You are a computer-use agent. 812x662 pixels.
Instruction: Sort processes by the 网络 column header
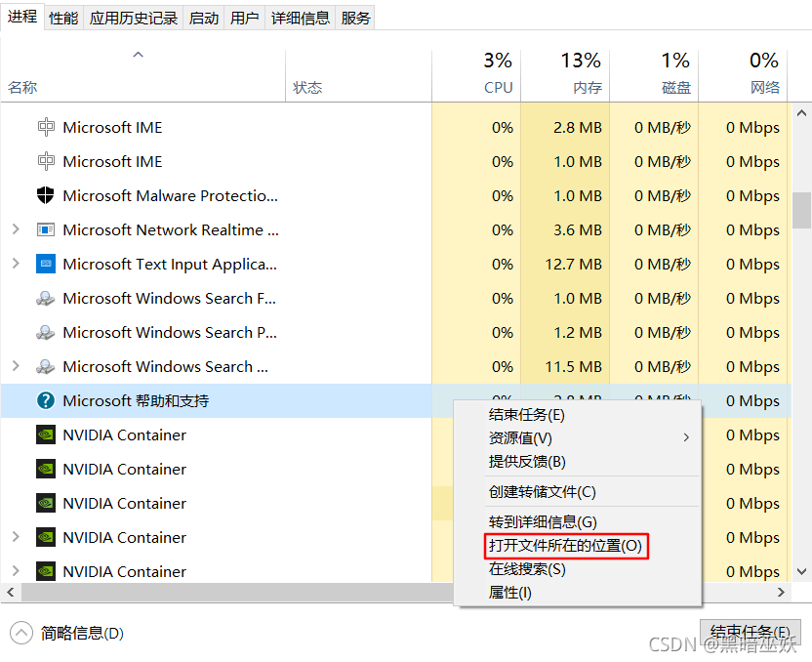click(x=743, y=75)
